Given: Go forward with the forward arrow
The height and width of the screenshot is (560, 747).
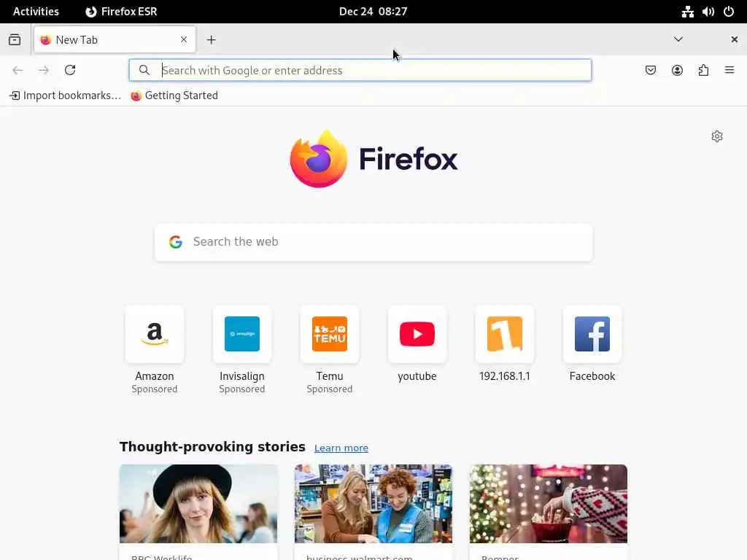Looking at the screenshot, I should pyautogui.click(x=44, y=70).
